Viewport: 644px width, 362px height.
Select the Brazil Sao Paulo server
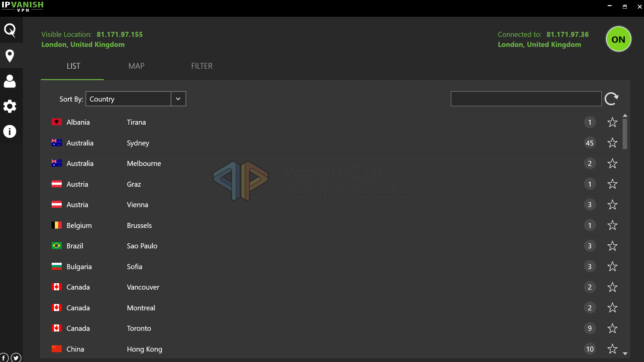point(142,246)
